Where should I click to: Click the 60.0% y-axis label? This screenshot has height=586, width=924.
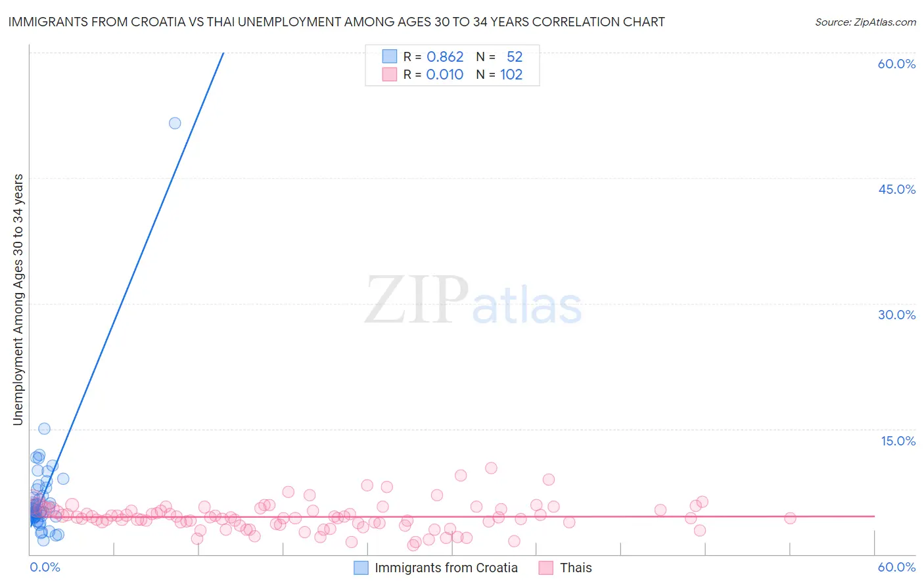pyautogui.click(x=896, y=64)
